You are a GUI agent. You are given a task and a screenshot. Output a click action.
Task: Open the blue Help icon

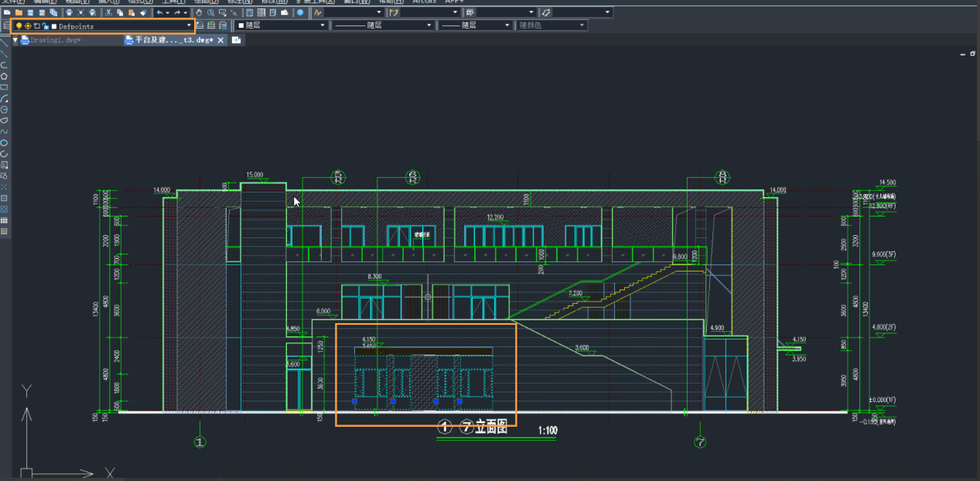[x=300, y=12]
